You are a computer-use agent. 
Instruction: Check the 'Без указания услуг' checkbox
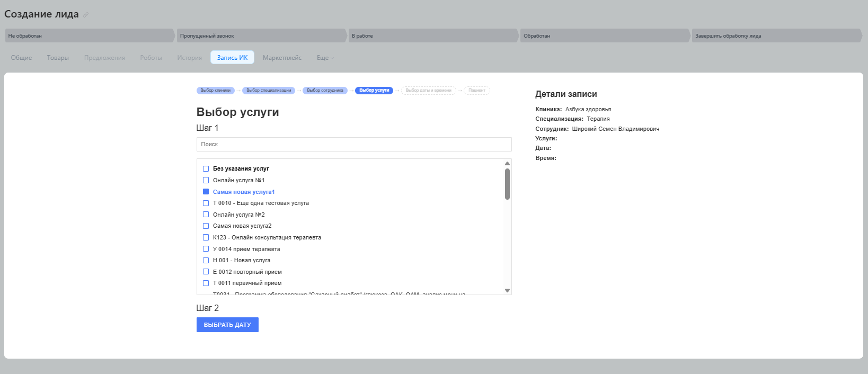pyautogui.click(x=206, y=168)
